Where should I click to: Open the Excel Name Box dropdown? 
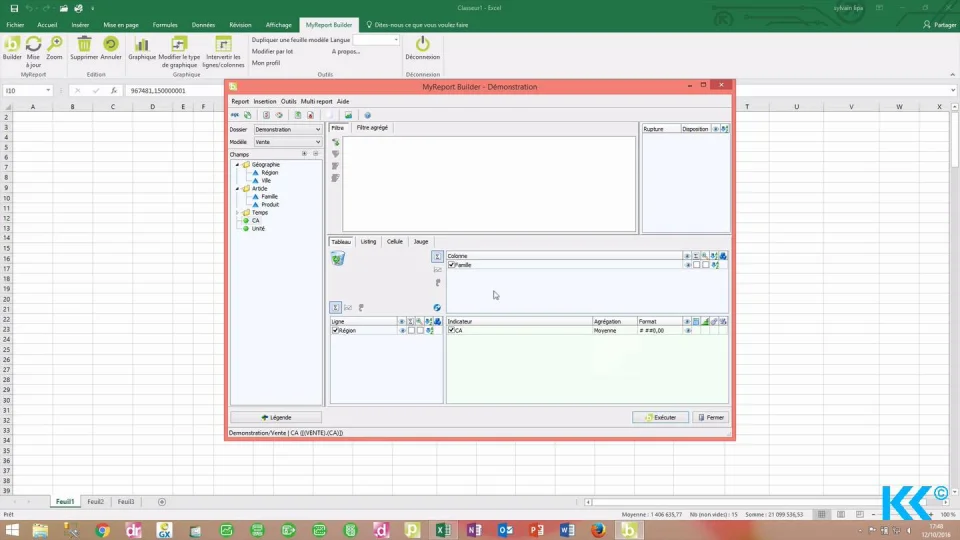[48, 91]
